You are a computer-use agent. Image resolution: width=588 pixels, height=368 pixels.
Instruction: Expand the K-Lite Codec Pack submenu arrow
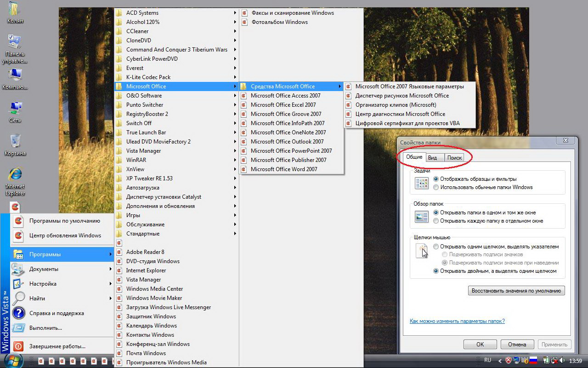point(235,77)
